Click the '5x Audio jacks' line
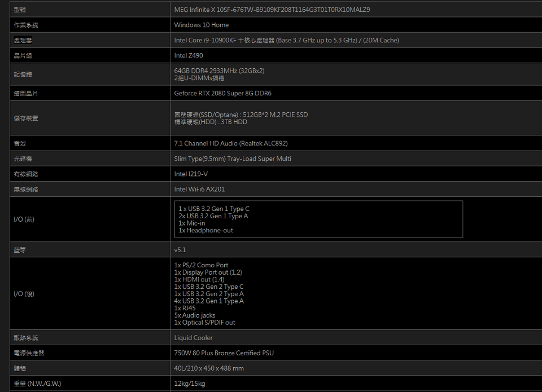 194,315
